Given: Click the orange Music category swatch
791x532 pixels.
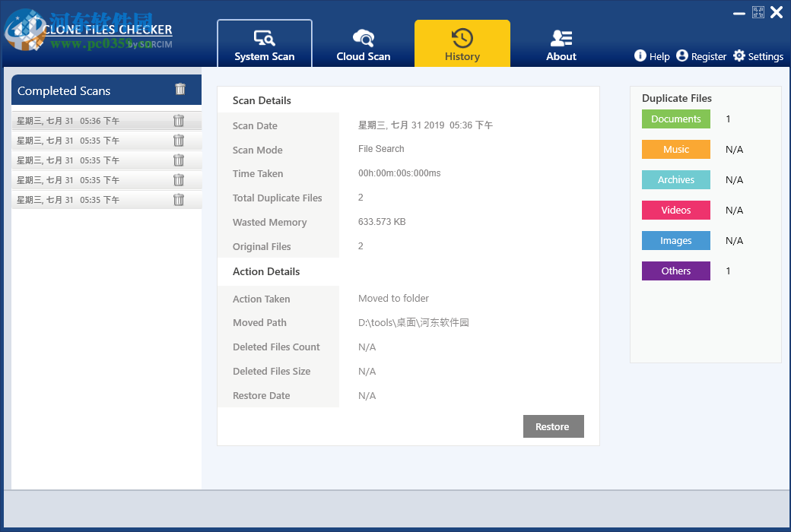Looking at the screenshot, I should point(675,149).
